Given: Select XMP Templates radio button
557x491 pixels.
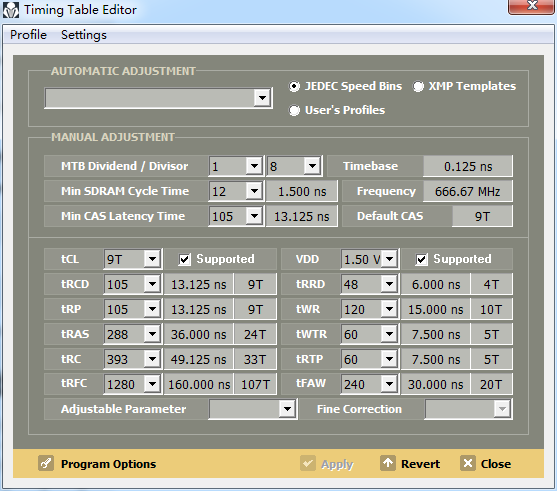Looking at the screenshot, I should tap(418, 86).
